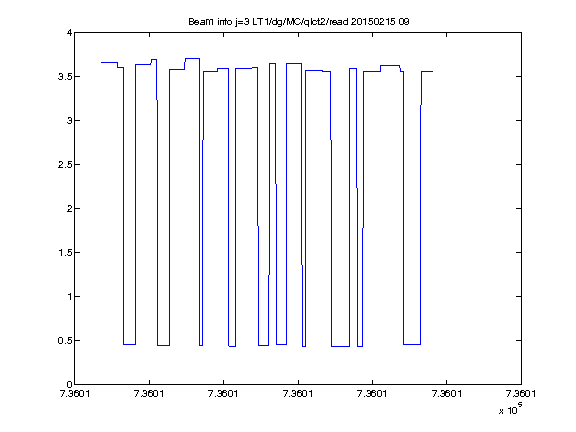This screenshot has width=576, height=432.
Task: Click the highest blue plateau near 3.7
Action: click(192, 58)
